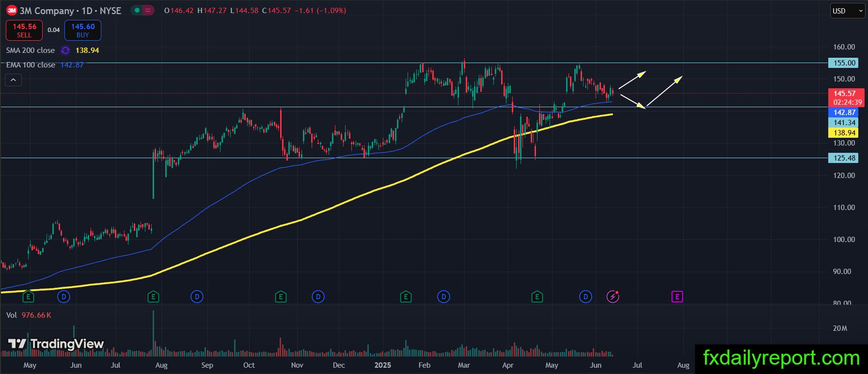The image size is (868, 374).
Task: Click the 100.00 price scale value
Action: (x=844, y=240)
